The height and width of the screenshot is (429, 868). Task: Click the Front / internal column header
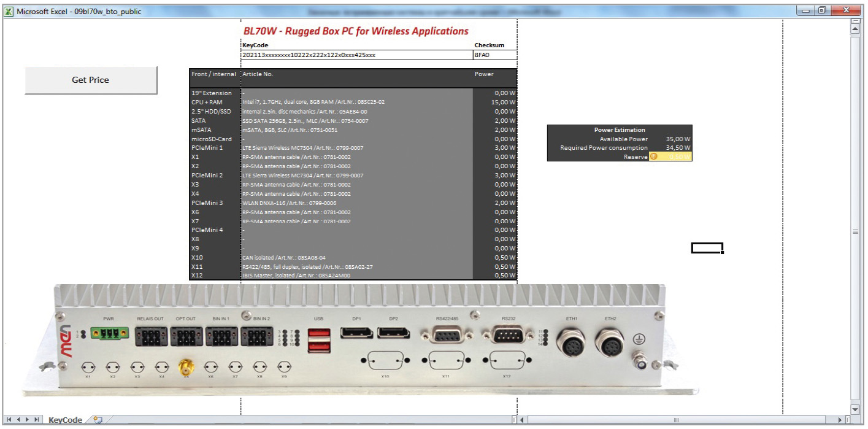(213, 74)
